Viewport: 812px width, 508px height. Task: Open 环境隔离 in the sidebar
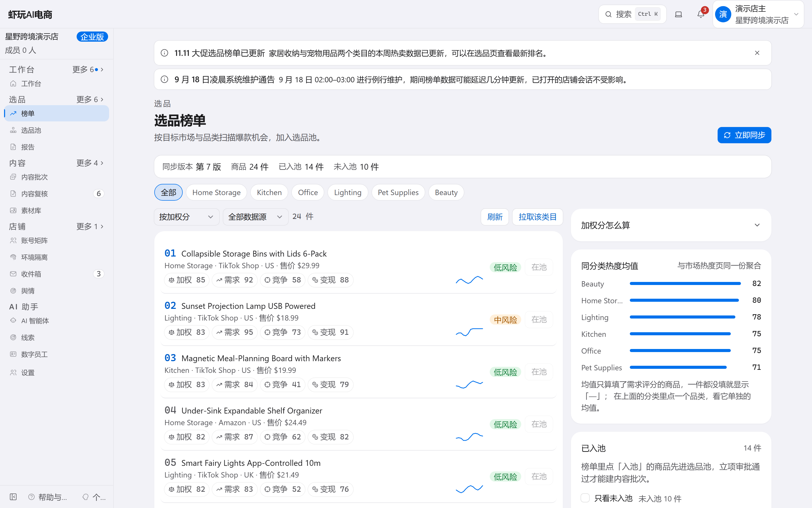click(x=56, y=257)
